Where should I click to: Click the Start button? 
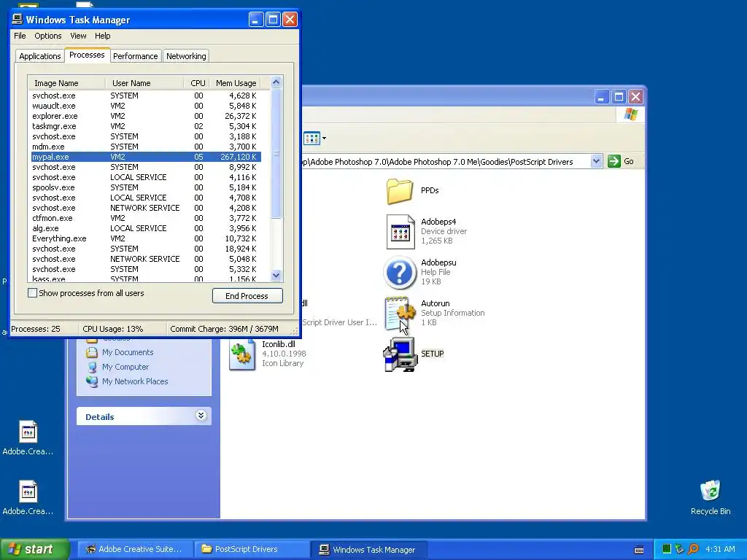click(x=34, y=549)
